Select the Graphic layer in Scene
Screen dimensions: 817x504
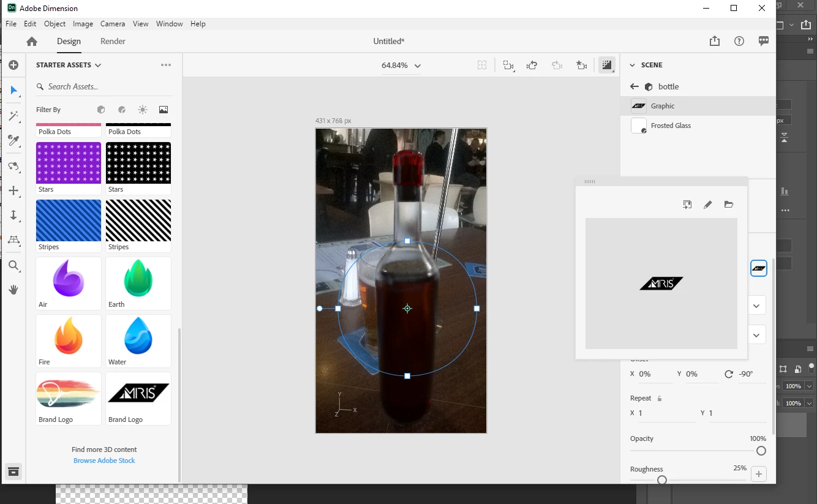698,106
